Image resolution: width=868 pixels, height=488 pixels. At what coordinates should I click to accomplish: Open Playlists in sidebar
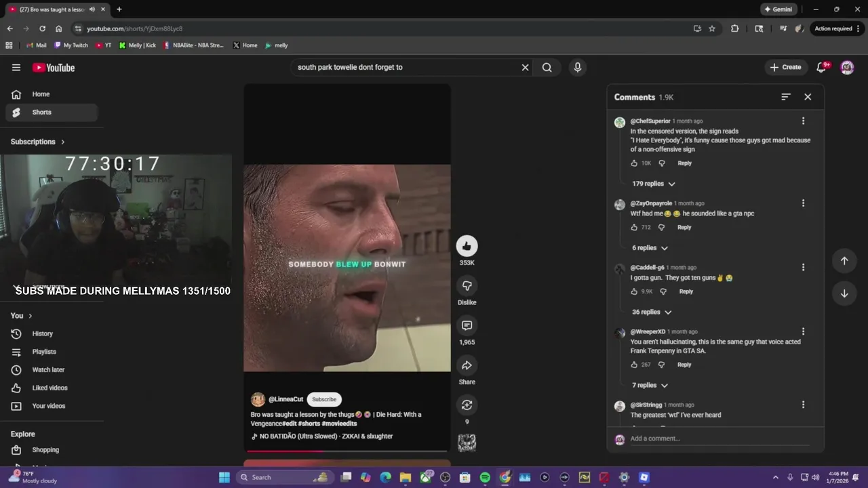pos(52,352)
